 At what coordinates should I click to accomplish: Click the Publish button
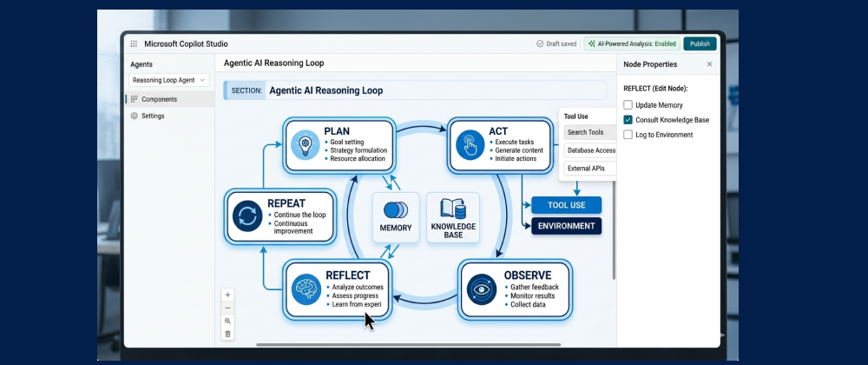[x=700, y=43]
